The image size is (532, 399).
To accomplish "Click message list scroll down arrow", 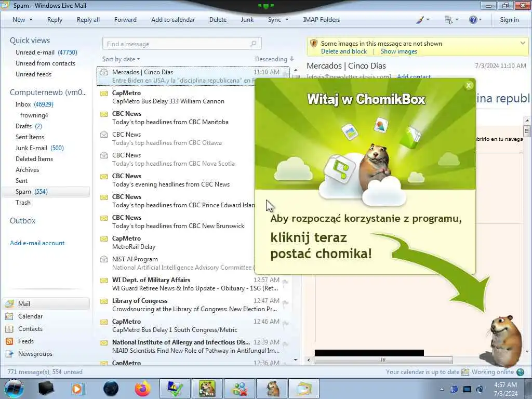I will point(296,360).
